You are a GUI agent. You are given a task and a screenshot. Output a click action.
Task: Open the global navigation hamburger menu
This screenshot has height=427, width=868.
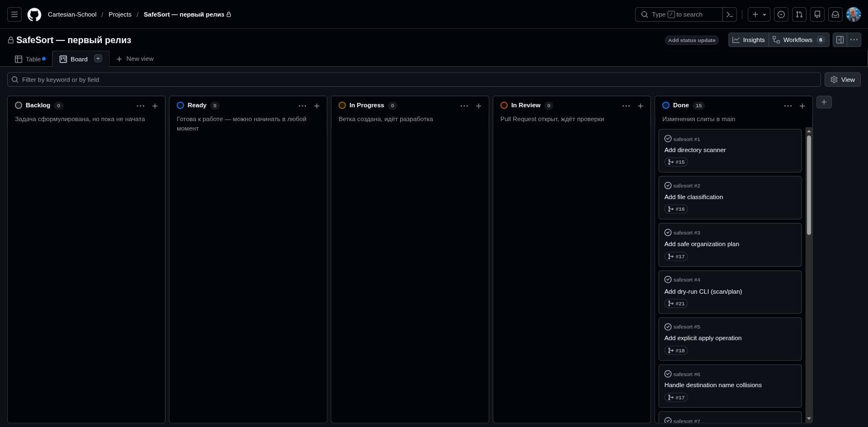pyautogui.click(x=14, y=14)
